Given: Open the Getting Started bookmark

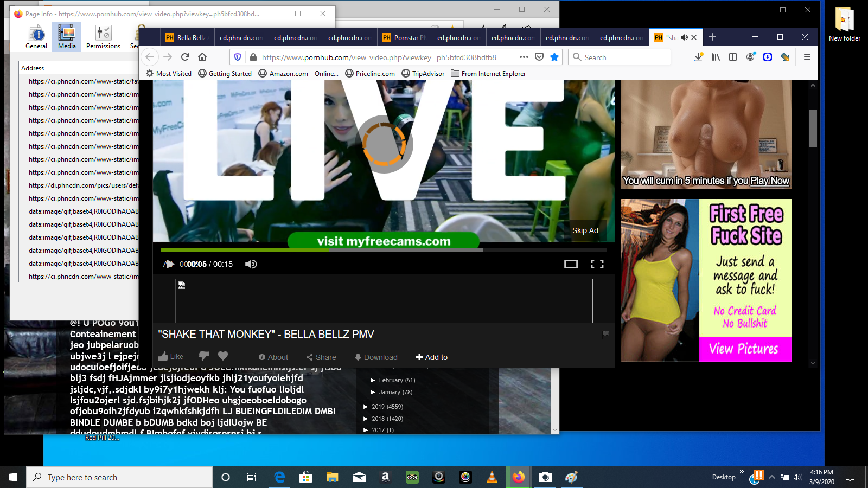Looking at the screenshot, I should [x=225, y=73].
